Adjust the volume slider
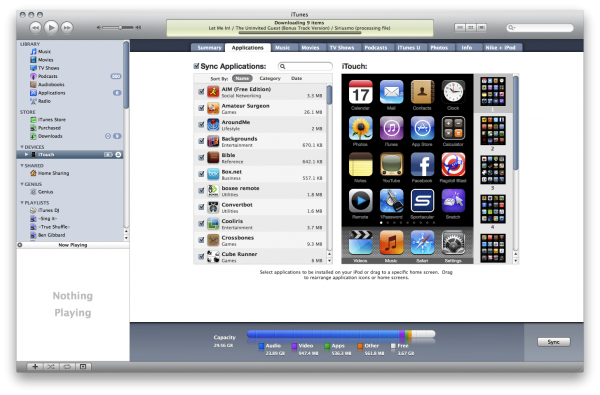Viewport: 600px width, 395px height. [119, 28]
